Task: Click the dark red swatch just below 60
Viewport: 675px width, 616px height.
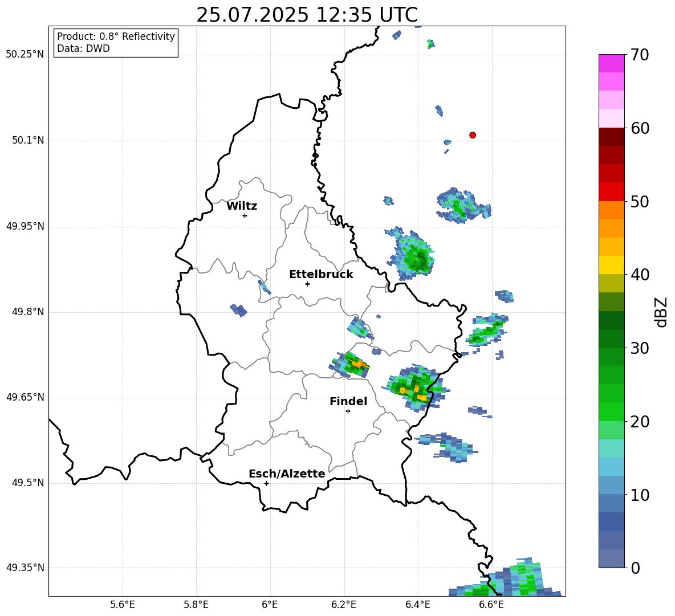Action: tap(611, 137)
